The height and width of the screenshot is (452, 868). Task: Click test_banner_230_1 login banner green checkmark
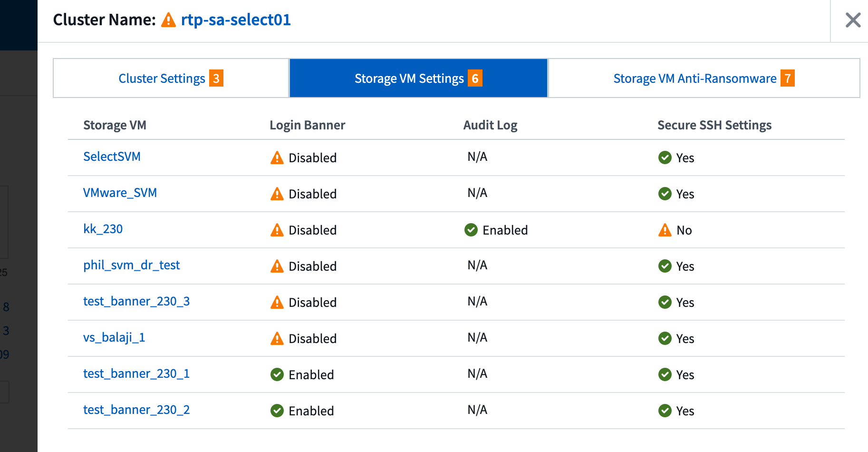[277, 374]
